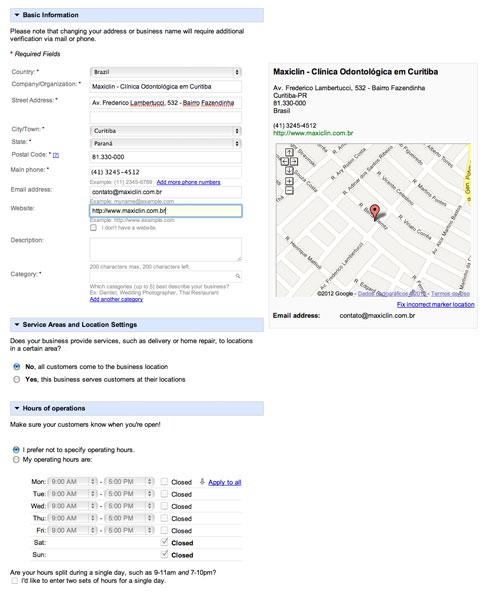This screenshot has width=500, height=593.
Task: Open Thursday closing time dropdown
Action: coord(129,518)
